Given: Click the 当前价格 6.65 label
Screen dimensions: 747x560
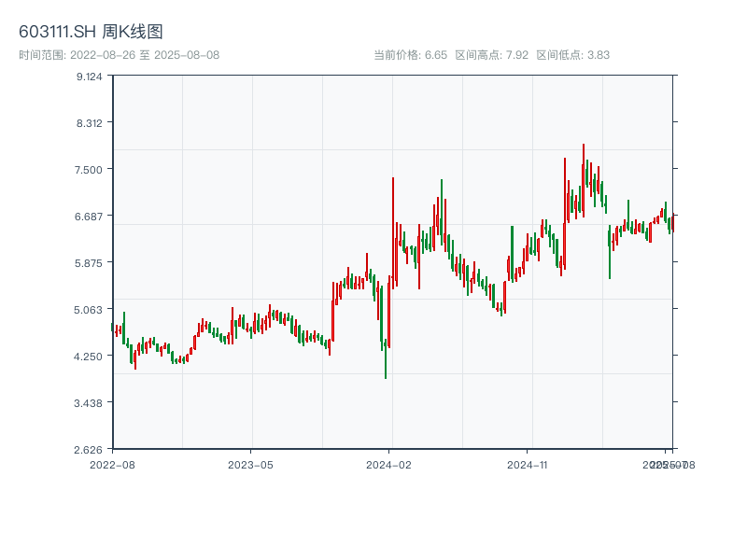Looking at the screenshot, I should tap(410, 55).
